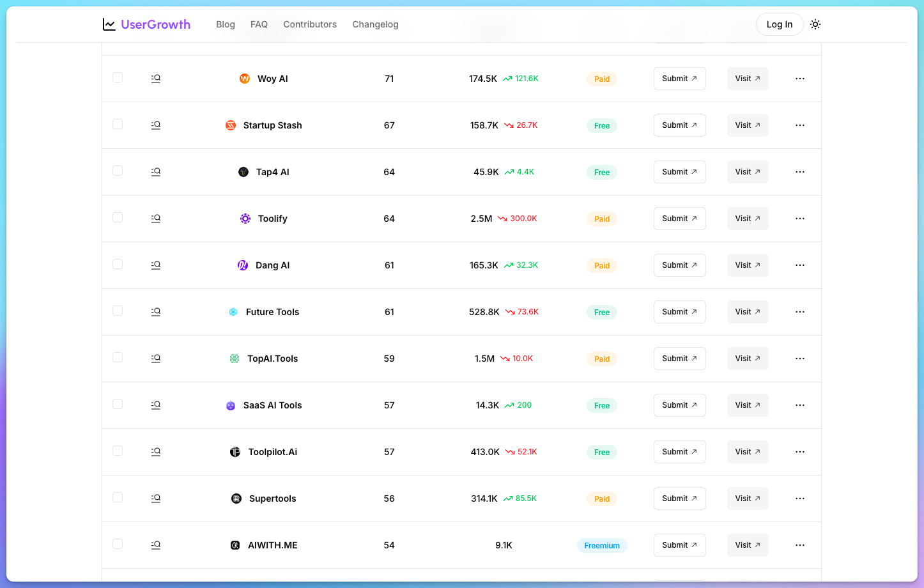924x588 pixels.
Task: Open more options menu for TopAI.Tools
Action: pos(800,359)
